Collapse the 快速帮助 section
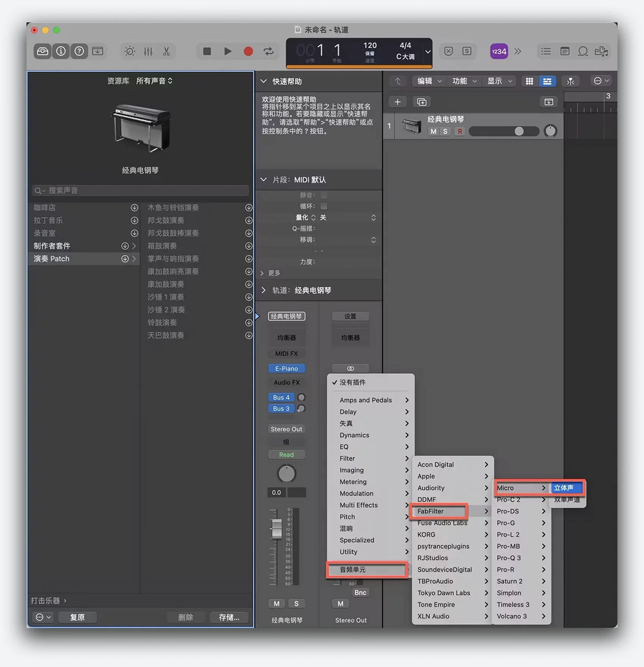This screenshot has width=644, height=667. [264, 81]
